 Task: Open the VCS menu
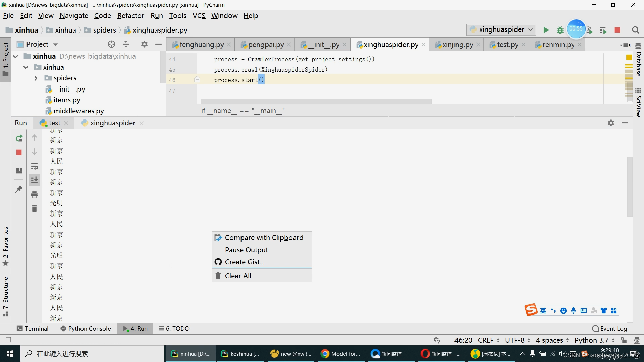[199, 16]
